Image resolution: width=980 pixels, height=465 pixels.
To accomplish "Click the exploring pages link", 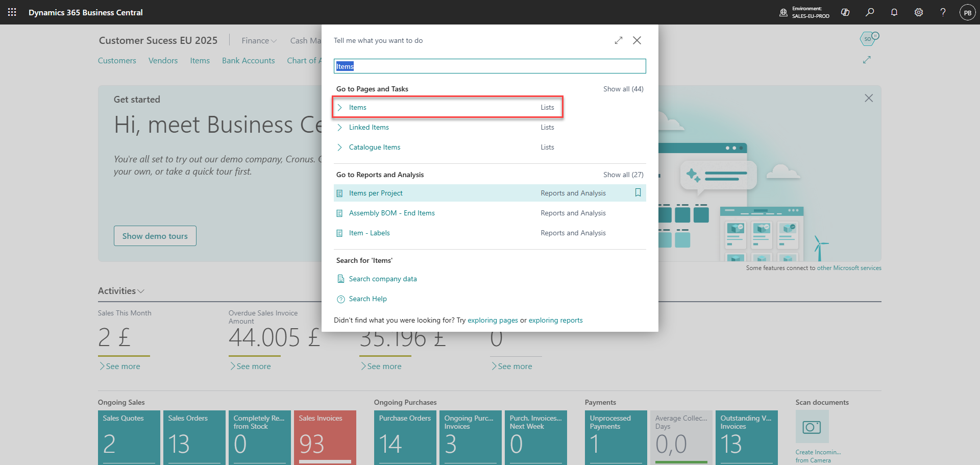I will (493, 320).
